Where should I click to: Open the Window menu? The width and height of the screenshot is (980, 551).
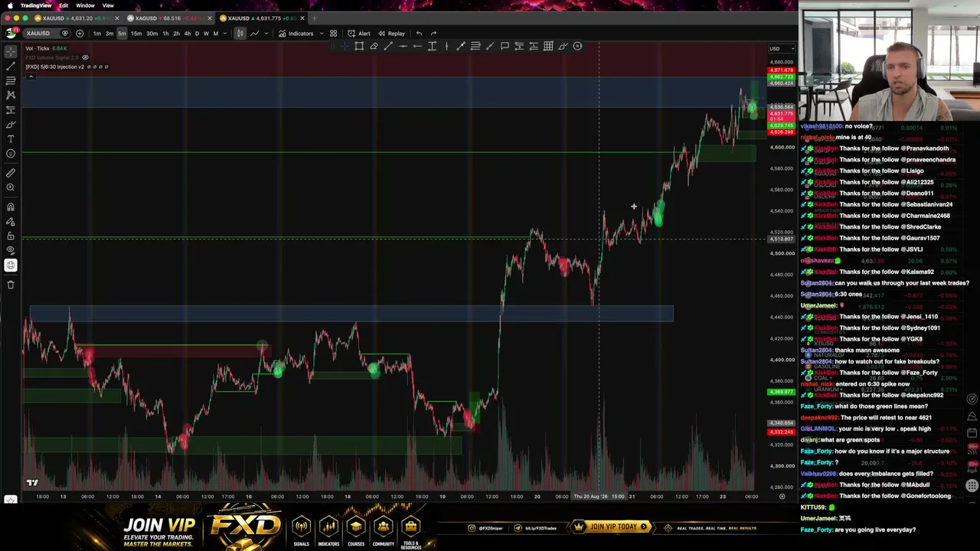point(85,5)
